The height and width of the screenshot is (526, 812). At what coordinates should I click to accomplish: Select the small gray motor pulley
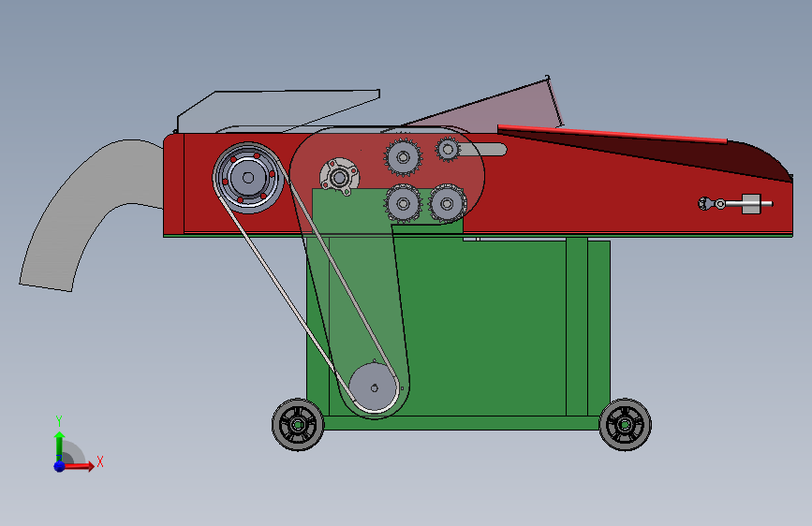[374, 387]
